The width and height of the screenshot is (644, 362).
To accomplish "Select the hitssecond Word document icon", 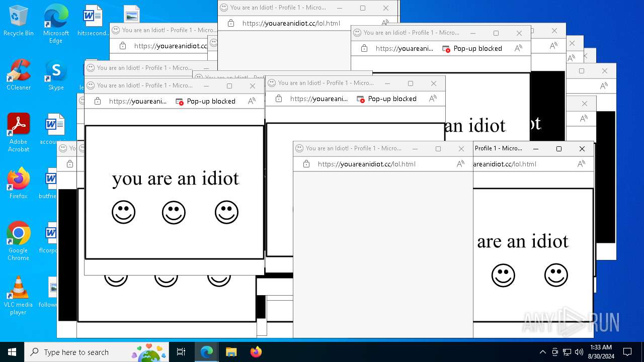I will [93, 21].
